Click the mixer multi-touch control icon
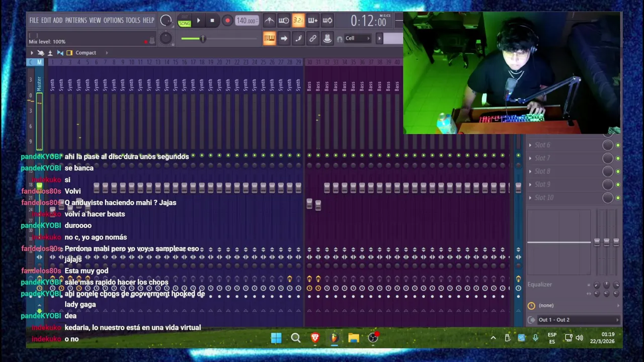This screenshot has height=362, width=644. (x=41, y=53)
